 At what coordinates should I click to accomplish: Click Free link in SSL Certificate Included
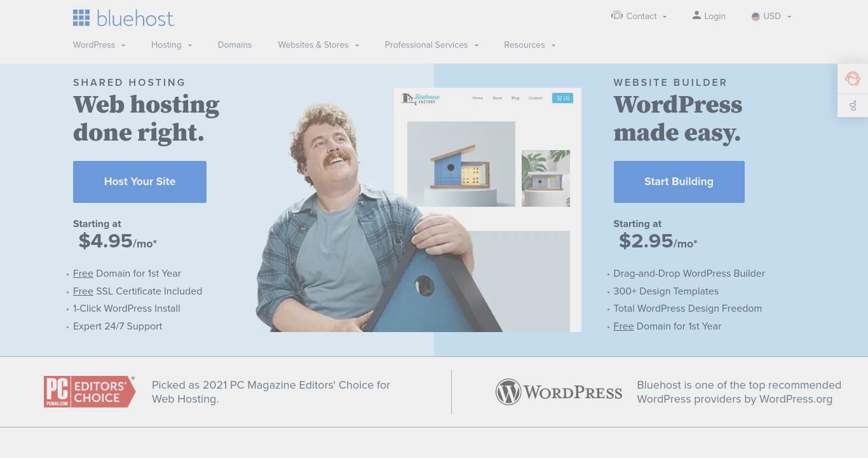(83, 291)
